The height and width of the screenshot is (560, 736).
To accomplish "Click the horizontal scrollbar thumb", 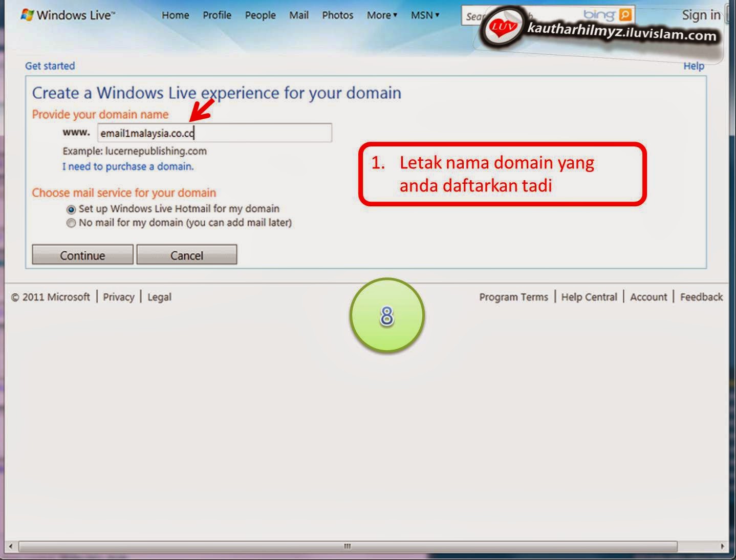I will [x=348, y=546].
